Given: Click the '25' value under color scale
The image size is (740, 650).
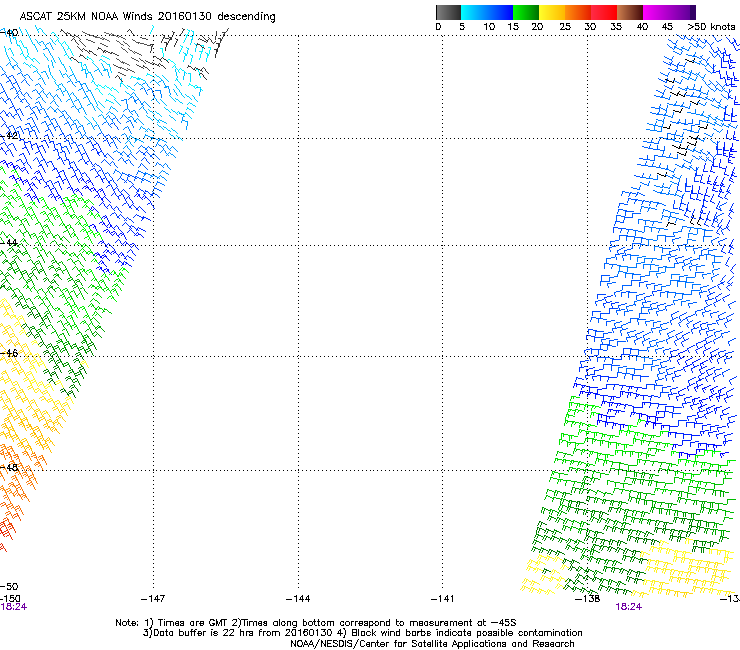Looking at the screenshot, I should pos(565,27).
